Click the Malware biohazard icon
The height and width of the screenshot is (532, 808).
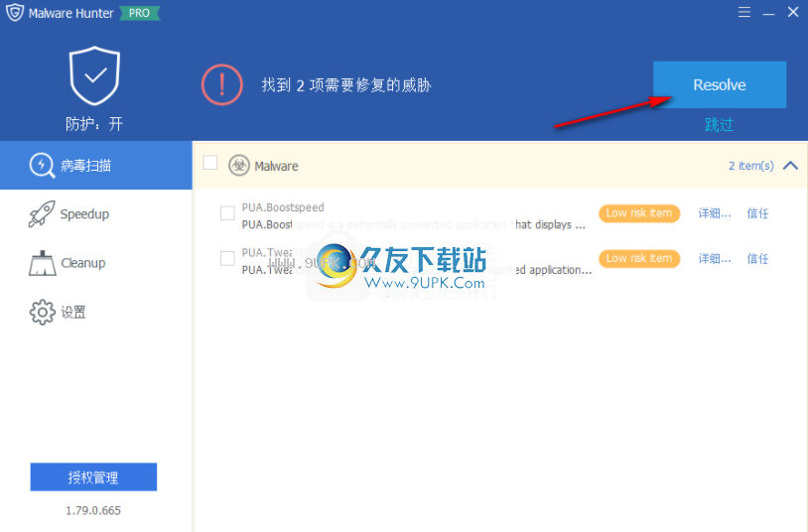pyautogui.click(x=239, y=166)
